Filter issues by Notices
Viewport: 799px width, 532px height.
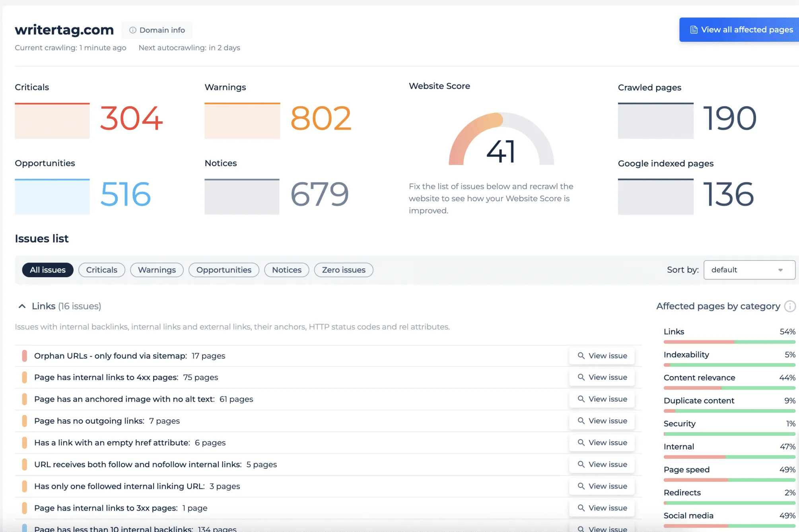287,270
